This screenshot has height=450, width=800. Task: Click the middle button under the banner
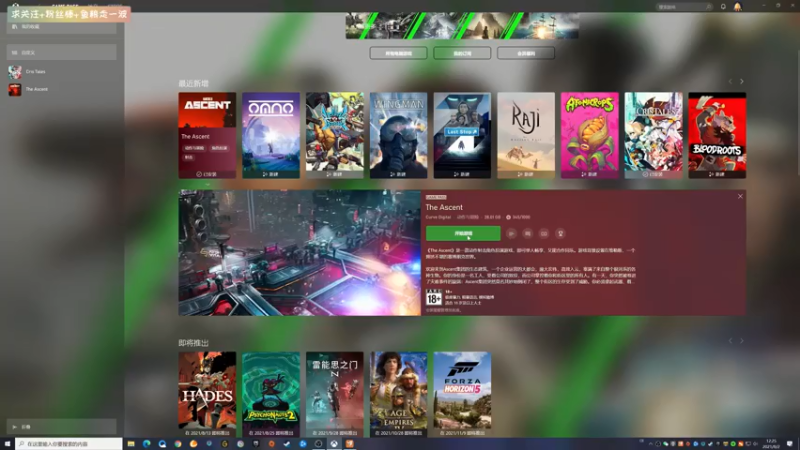click(x=462, y=53)
